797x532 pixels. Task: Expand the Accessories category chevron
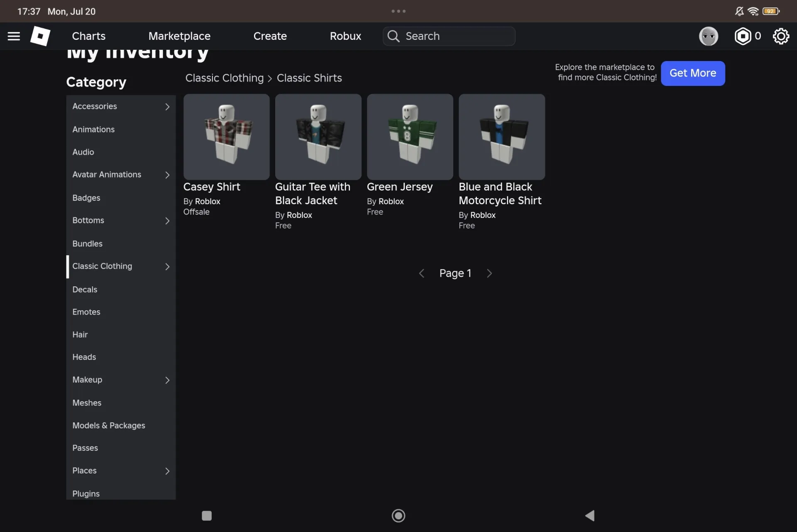click(x=167, y=107)
